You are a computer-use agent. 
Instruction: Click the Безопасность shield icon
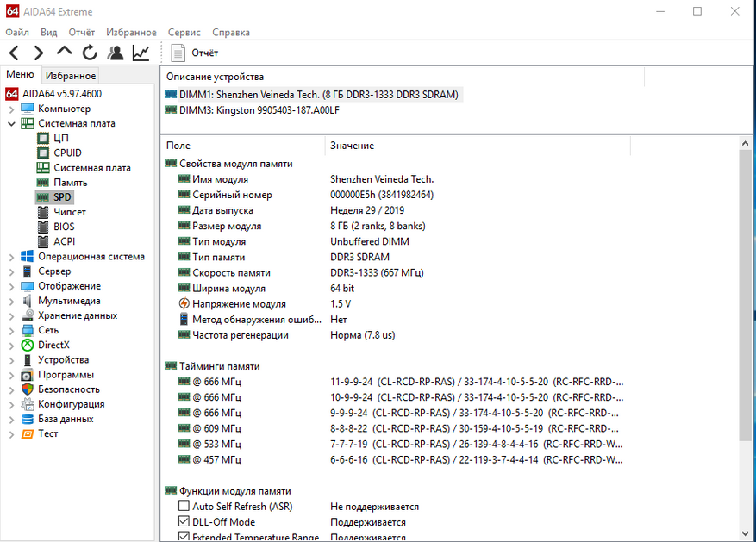28,389
